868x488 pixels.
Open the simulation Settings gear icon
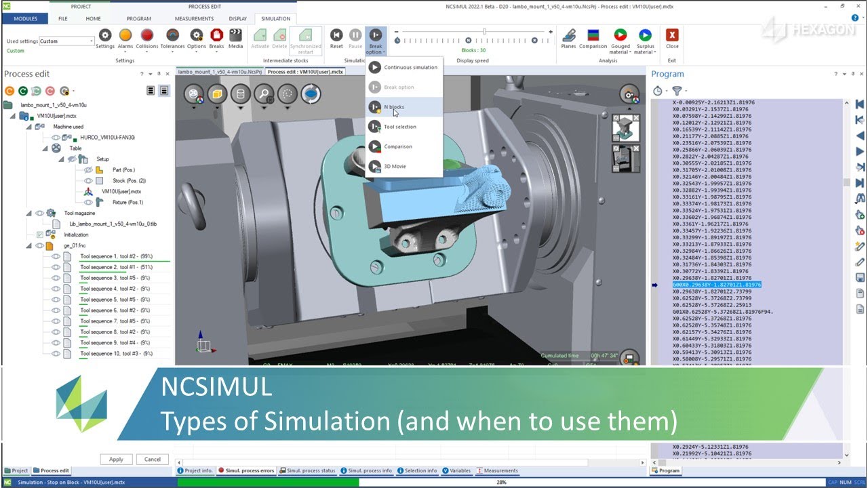[x=105, y=35]
